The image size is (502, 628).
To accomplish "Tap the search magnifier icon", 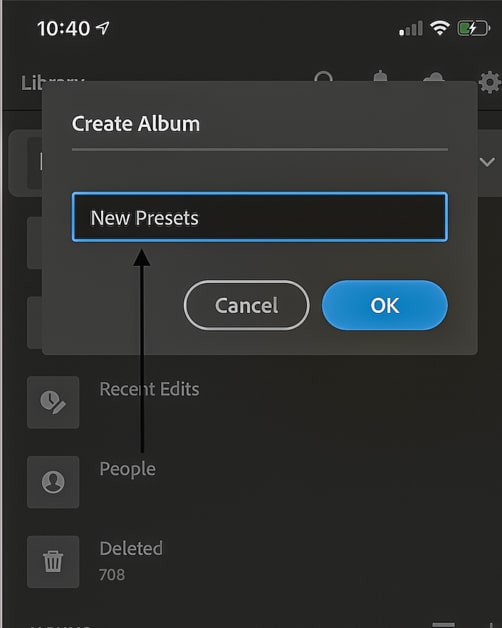I will (323, 76).
